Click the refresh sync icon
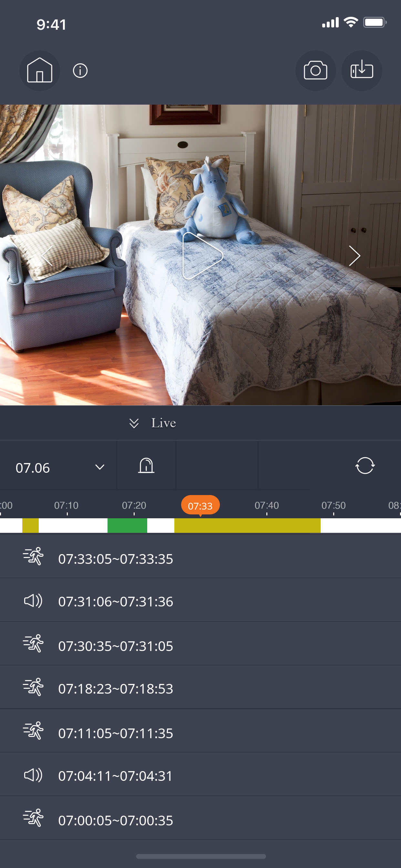Viewport: 401px width, 868px height. click(x=365, y=465)
